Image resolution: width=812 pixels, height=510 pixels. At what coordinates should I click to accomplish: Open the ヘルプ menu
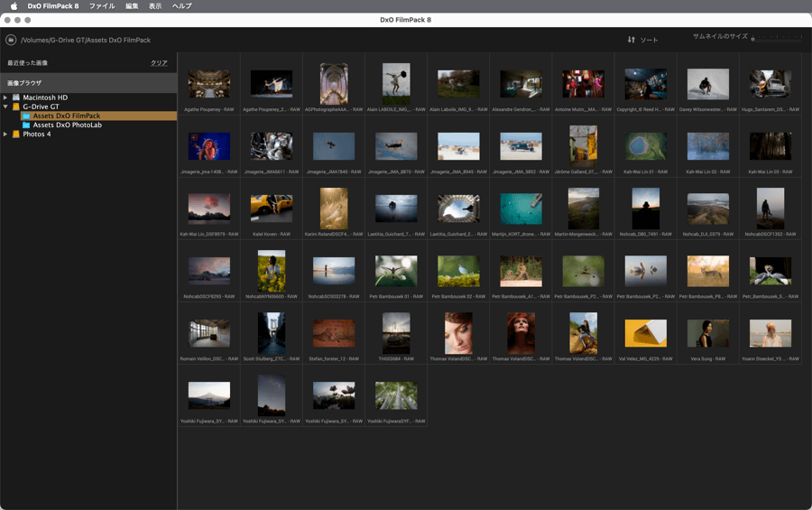click(181, 6)
